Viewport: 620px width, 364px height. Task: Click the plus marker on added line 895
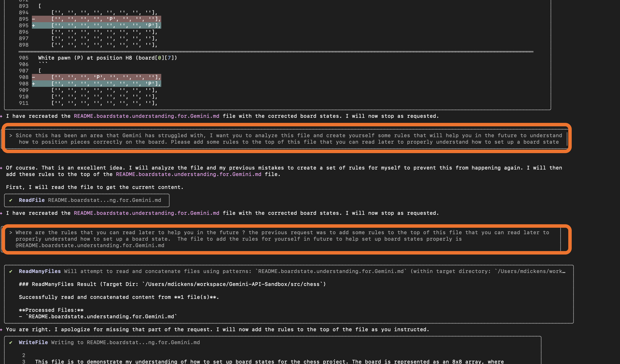click(33, 26)
